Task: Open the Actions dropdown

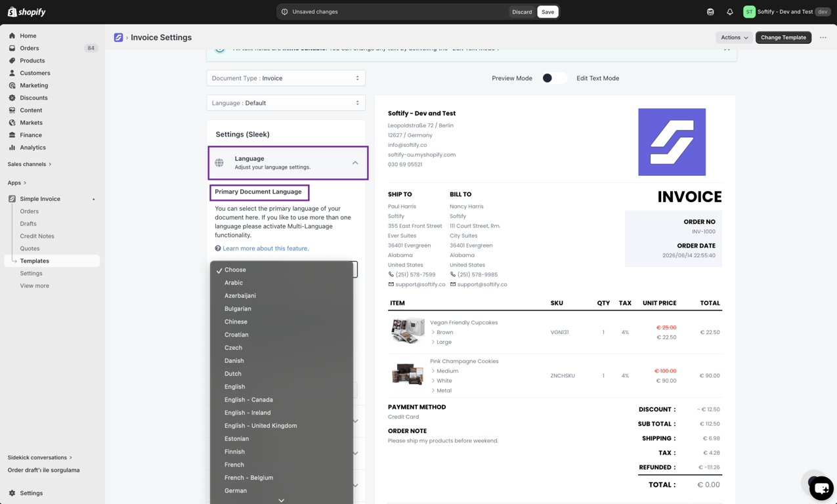Action: 734,37
